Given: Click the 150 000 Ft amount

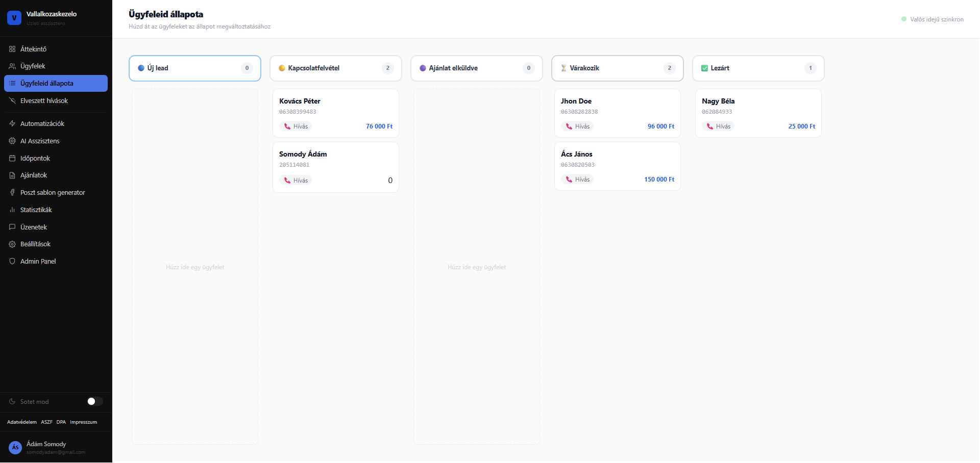Looking at the screenshot, I should [659, 179].
